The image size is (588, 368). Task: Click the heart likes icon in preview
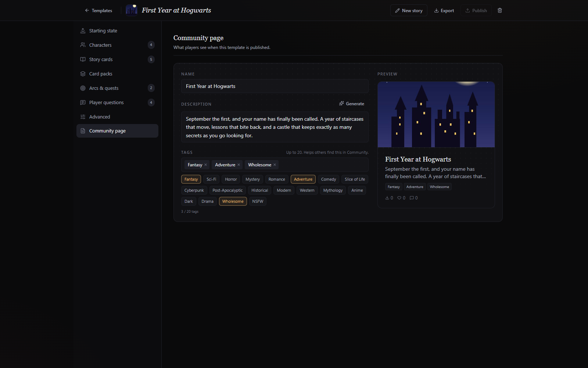pos(399,198)
